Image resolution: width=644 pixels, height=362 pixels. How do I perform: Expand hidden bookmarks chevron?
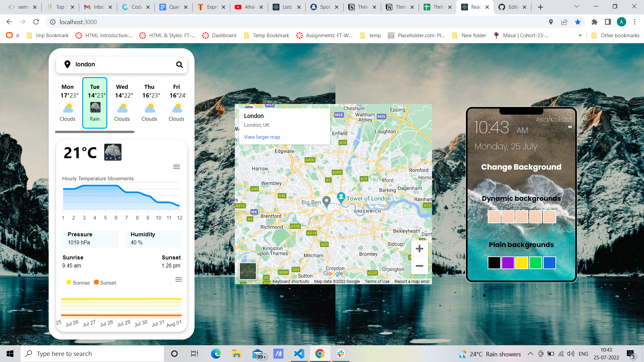580,36
